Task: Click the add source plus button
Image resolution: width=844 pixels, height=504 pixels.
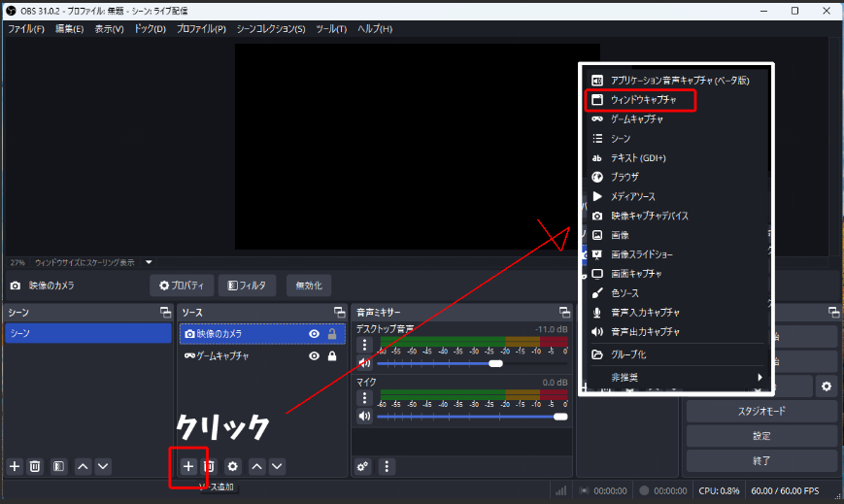Action: coord(188,466)
